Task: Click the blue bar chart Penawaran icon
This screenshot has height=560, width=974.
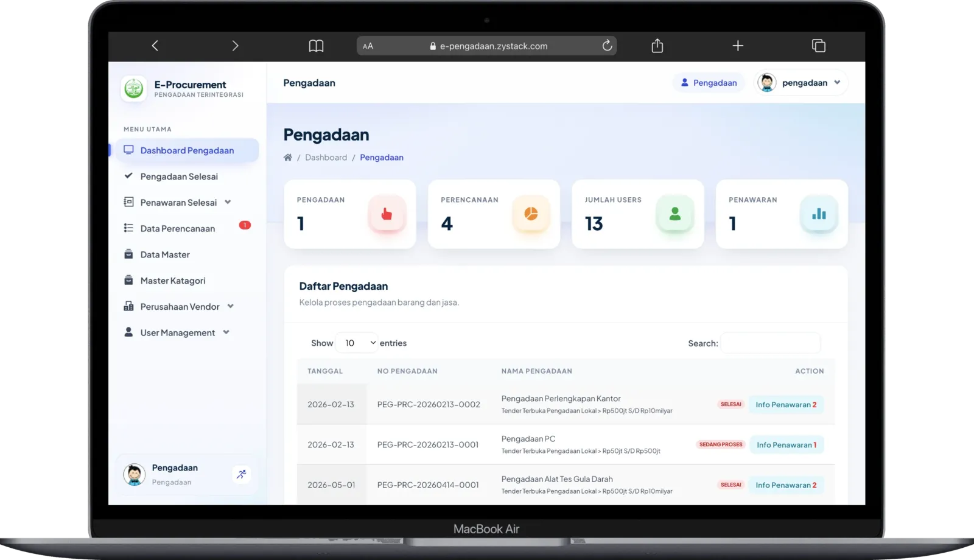Action: point(819,214)
